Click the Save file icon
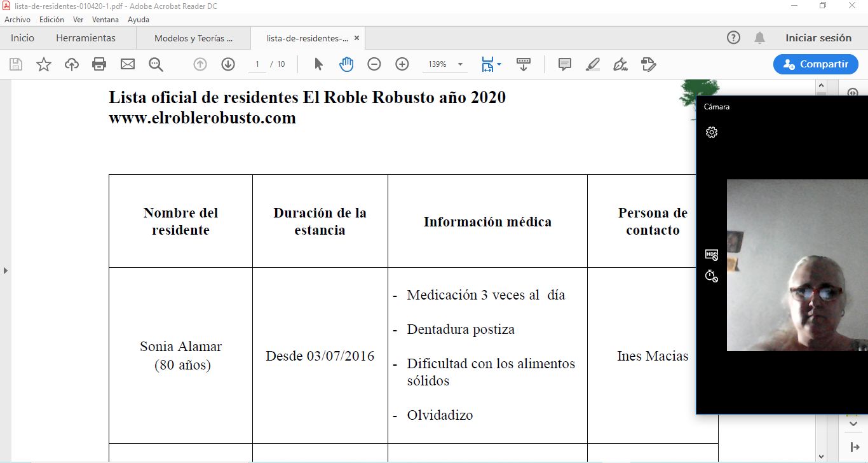868x463 pixels. [16, 64]
